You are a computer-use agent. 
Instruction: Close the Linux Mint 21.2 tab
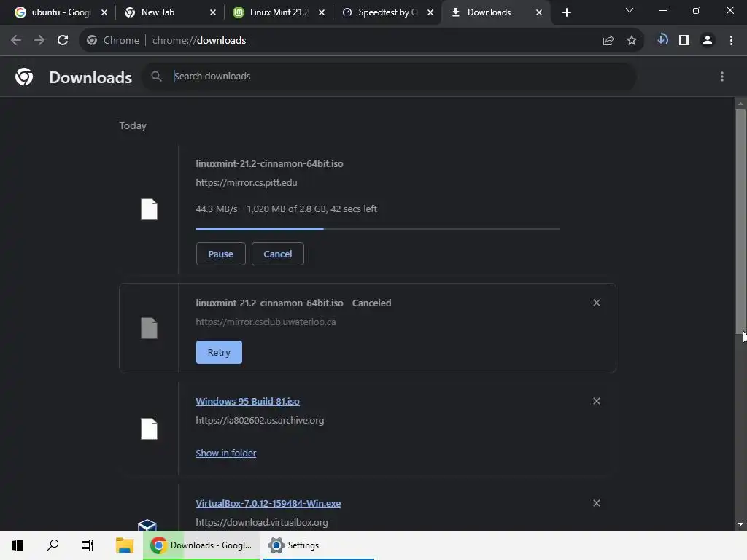click(322, 12)
